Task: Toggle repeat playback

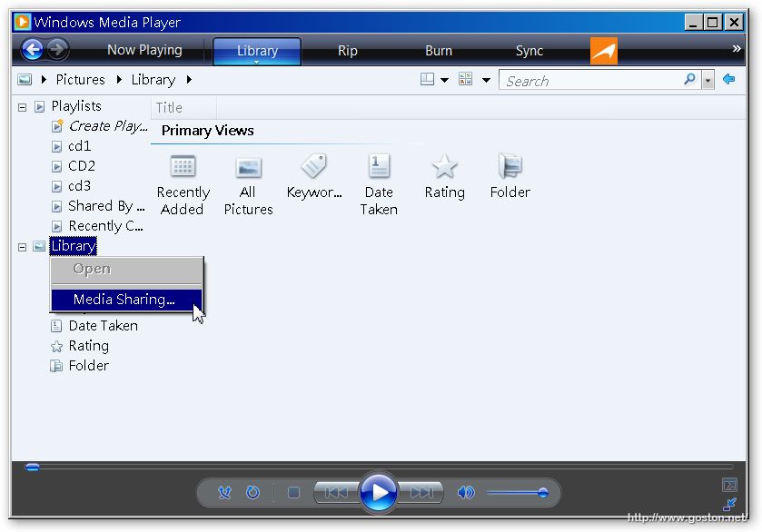Action: pos(252,493)
